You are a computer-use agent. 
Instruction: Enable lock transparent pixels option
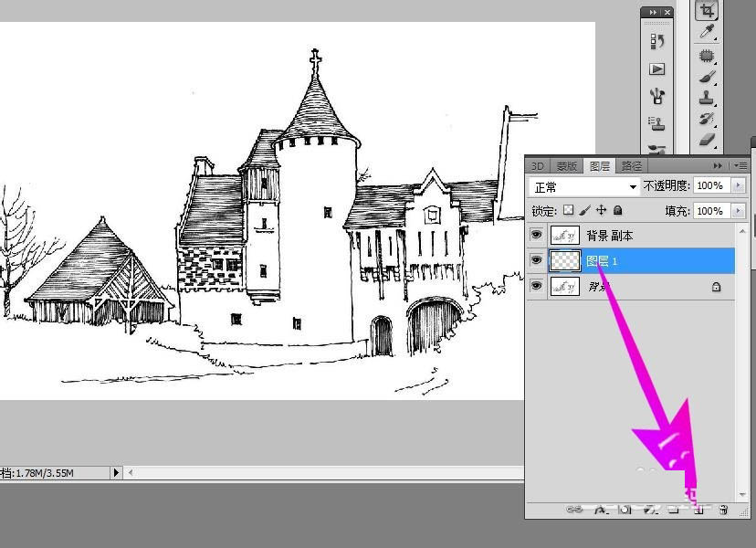coord(568,210)
